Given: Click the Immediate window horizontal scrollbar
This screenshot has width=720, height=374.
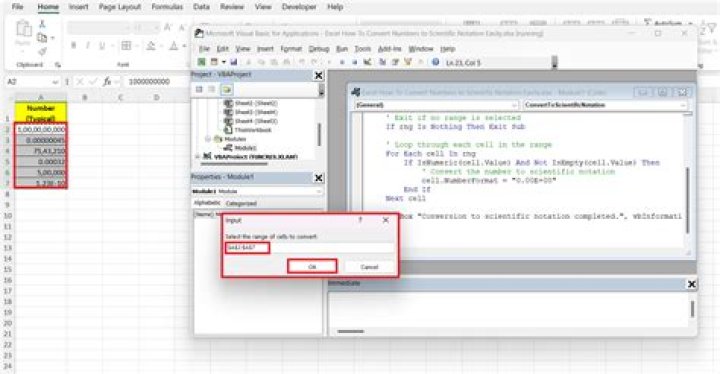Looking at the screenshot, I should pos(350,331).
